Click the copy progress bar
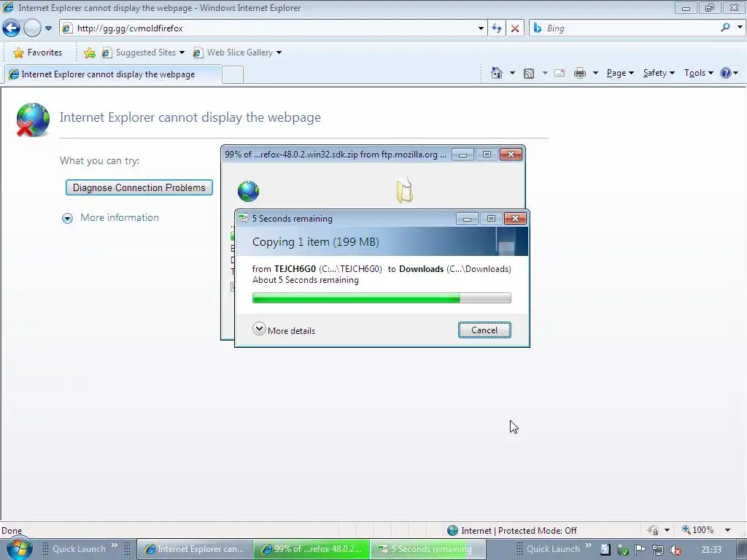The height and width of the screenshot is (560, 747). pyautogui.click(x=382, y=298)
